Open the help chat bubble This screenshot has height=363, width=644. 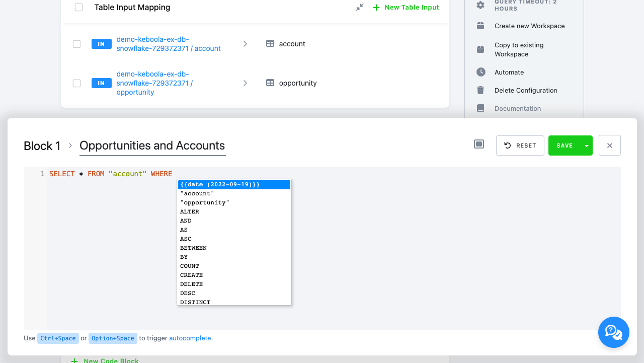pos(613,332)
